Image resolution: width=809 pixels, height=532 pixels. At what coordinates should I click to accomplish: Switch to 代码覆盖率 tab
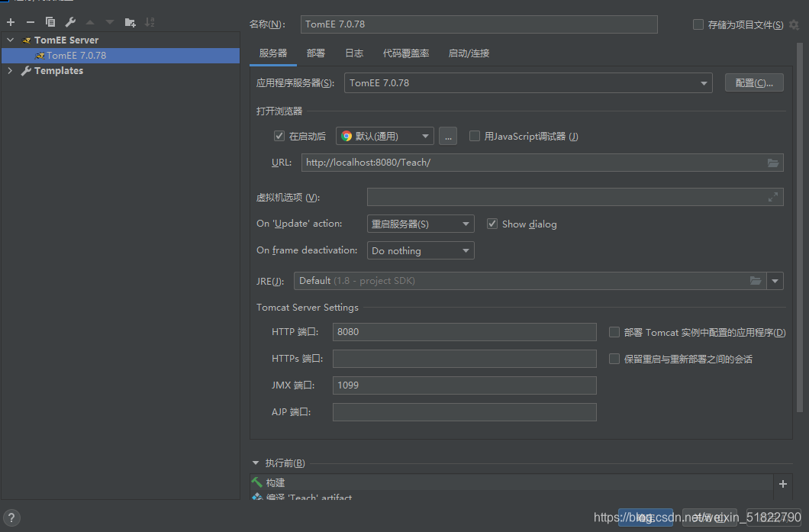[x=406, y=53]
